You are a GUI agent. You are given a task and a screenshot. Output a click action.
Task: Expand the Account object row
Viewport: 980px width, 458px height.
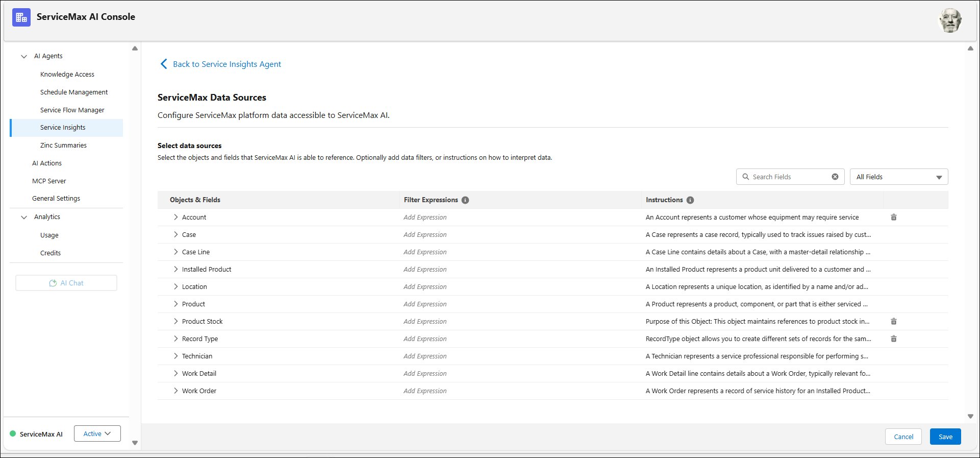pyautogui.click(x=175, y=217)
